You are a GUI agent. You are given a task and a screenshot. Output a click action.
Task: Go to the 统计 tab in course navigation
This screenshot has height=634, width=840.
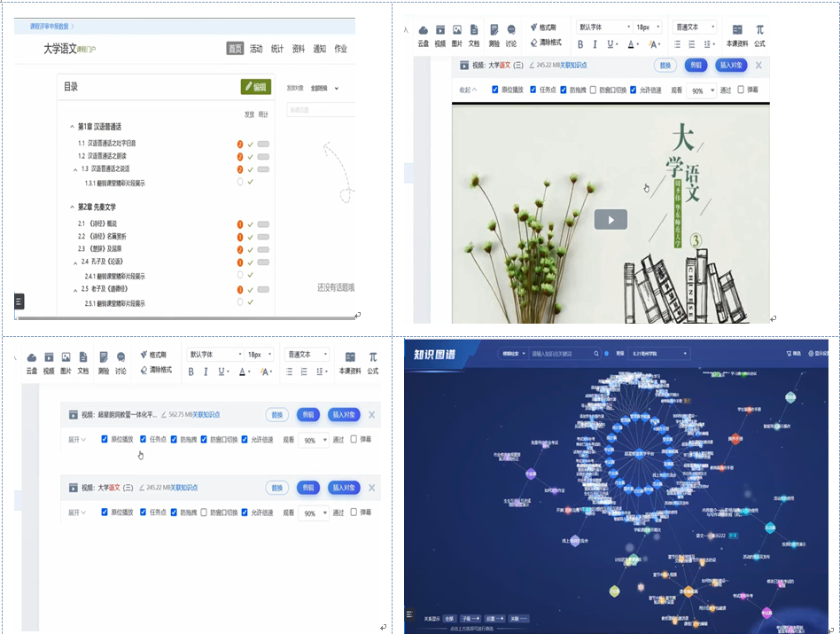point(277,49)
